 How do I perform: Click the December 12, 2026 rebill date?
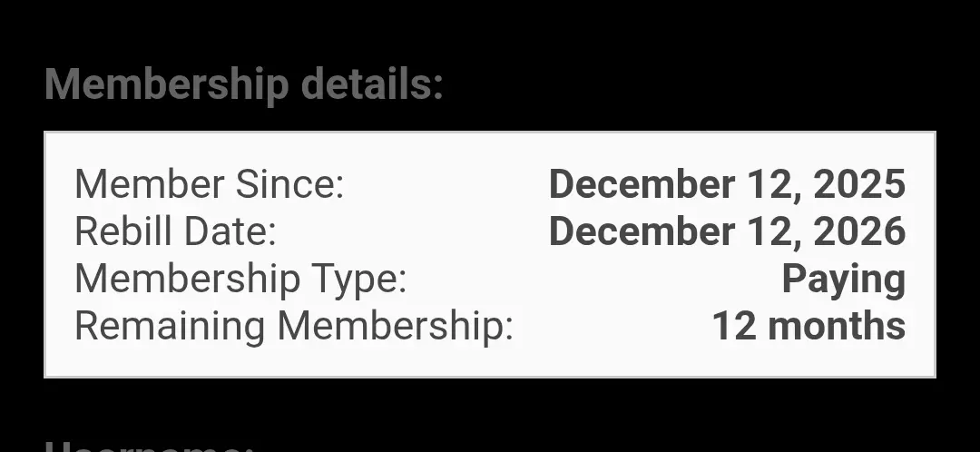[728, 232]
